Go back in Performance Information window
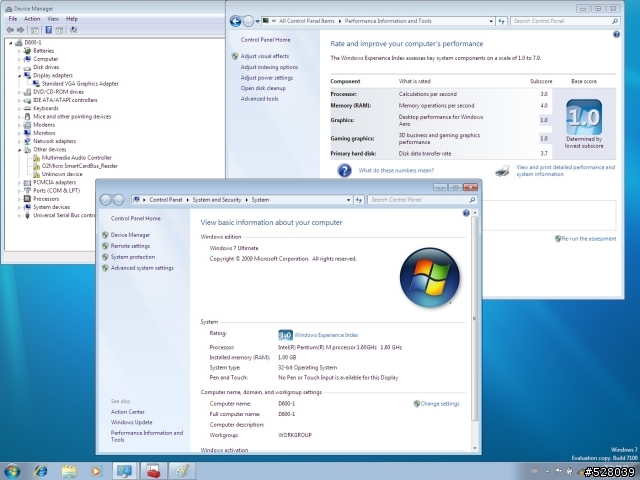 pyautogui.click(x=236, y=21)
